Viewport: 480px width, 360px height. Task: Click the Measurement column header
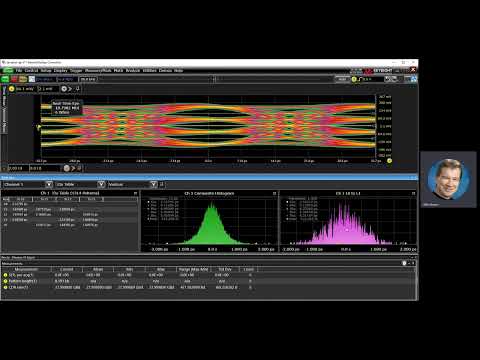point(26,269)
